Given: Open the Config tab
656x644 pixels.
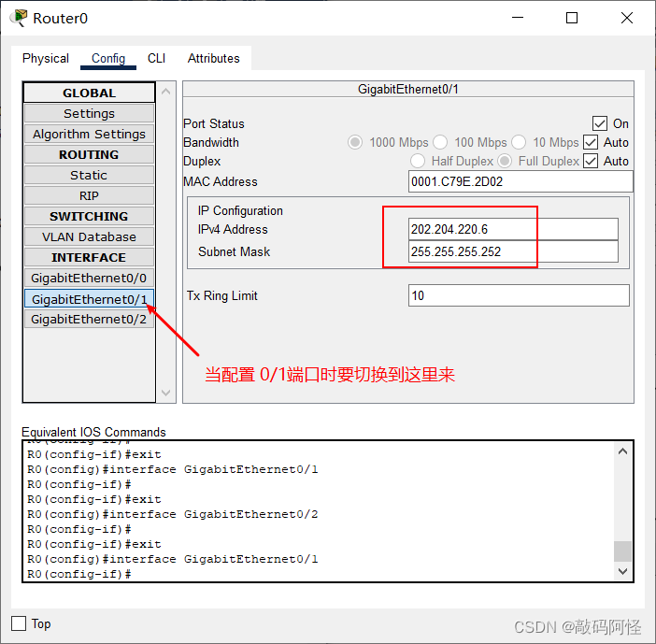Looking at the screenshot, I should pyautogui.click(x=108, y=58).
